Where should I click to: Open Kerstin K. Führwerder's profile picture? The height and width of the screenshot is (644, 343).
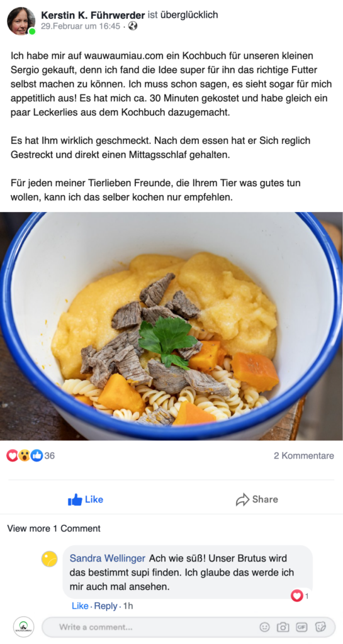[21, 21]
